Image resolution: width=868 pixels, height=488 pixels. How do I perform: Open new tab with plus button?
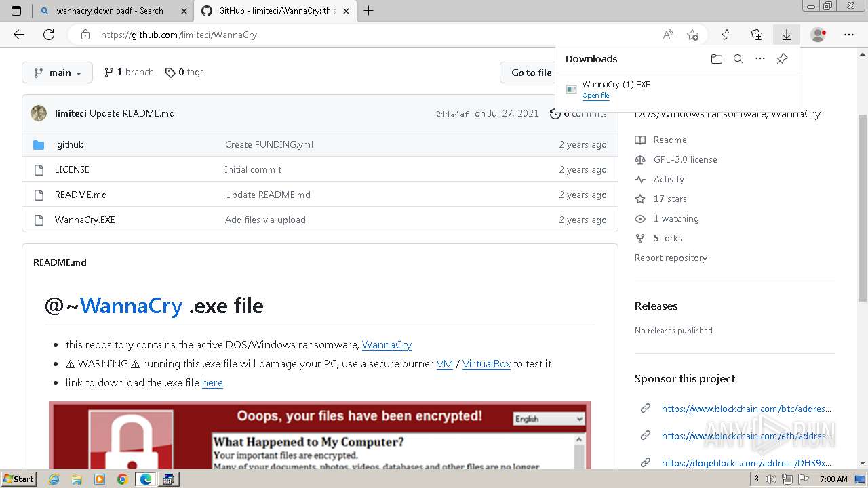369,11
